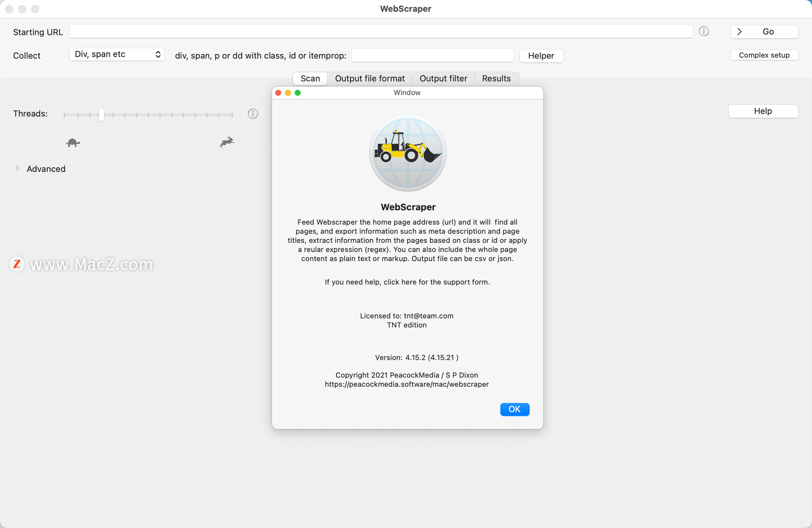The width and height of the screenshot is (812, 528).
Task: Open Complex setup
Action: (x=764, y=55)
